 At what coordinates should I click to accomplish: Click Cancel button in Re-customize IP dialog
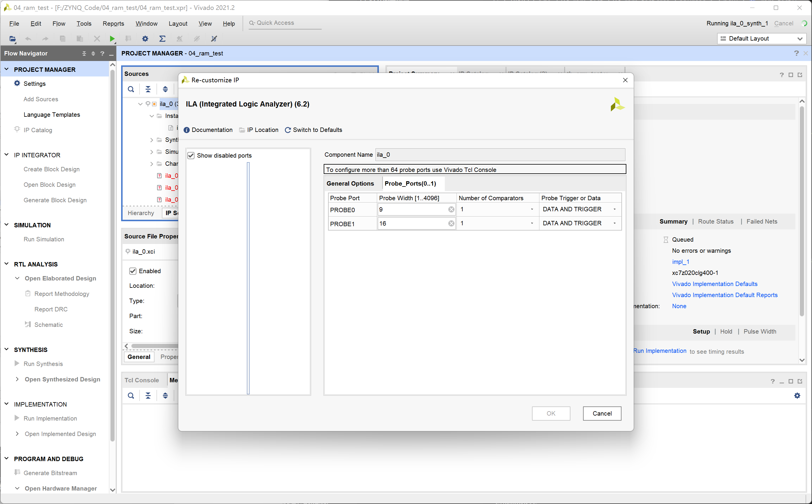[602, 413]
